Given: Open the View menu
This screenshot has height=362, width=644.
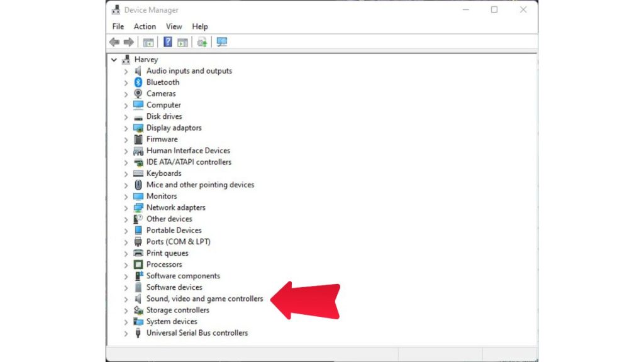Looking at the screenshot, I should pos(174,26).
